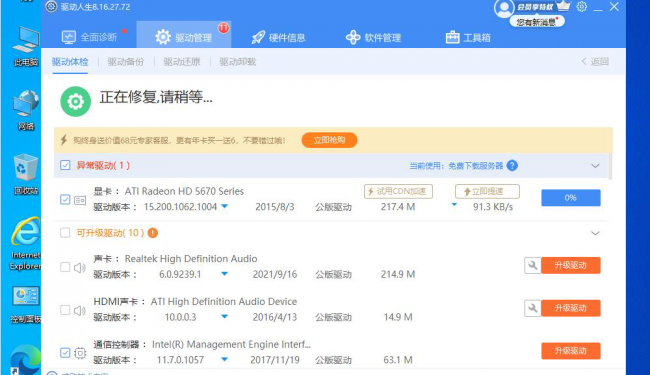Click the orange warning icon by 可升级驱动
The height and width of the screenshot is (375, 650).
153,233
